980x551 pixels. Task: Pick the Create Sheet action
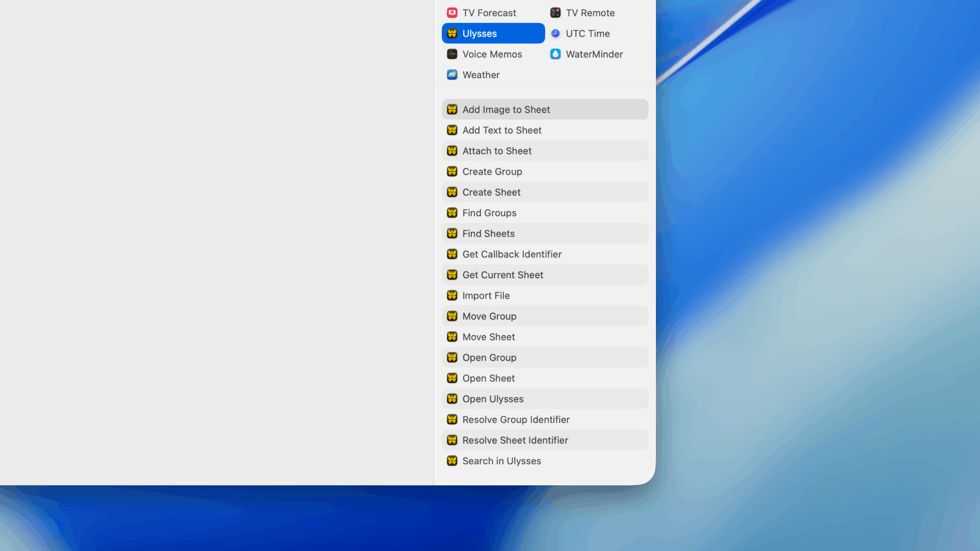coord(491,192)
